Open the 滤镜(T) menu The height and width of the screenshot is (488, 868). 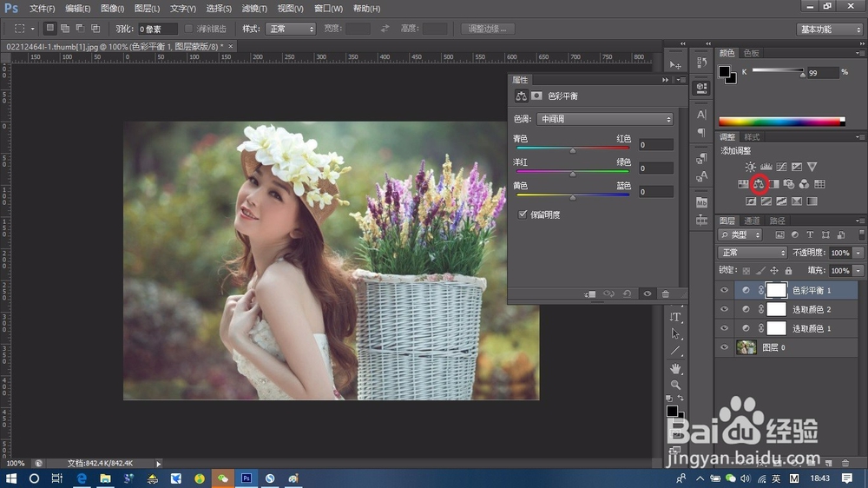254,9
